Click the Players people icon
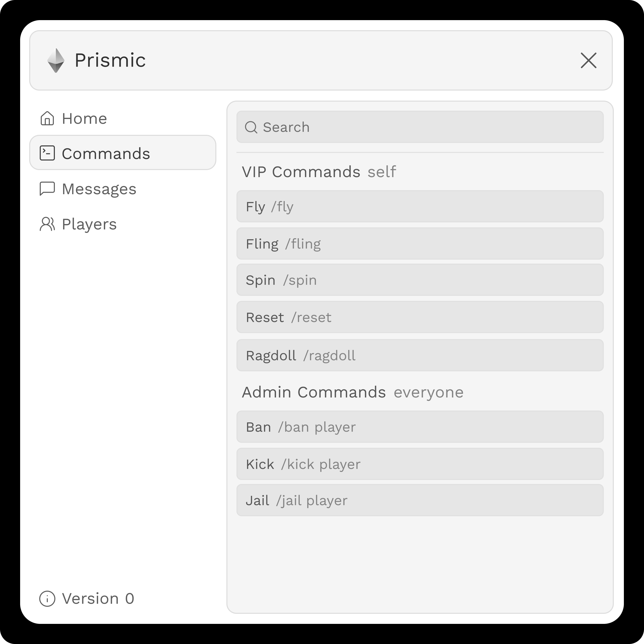Screen dimensions: 644x644 47,224
